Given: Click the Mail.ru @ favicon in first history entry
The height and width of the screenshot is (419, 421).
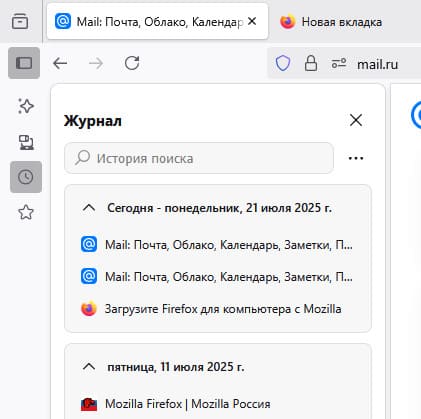Looking at the screenshot, I should [89, 244].
